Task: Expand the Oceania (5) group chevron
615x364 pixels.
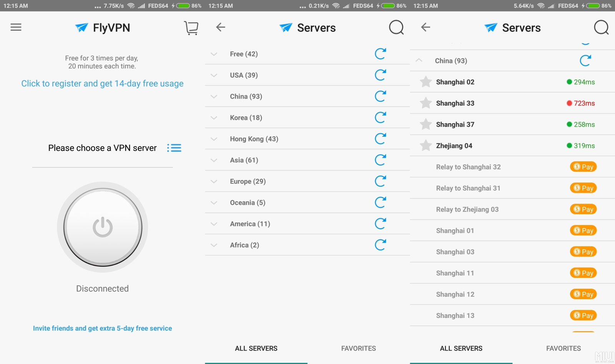Action: click(214, 203)
